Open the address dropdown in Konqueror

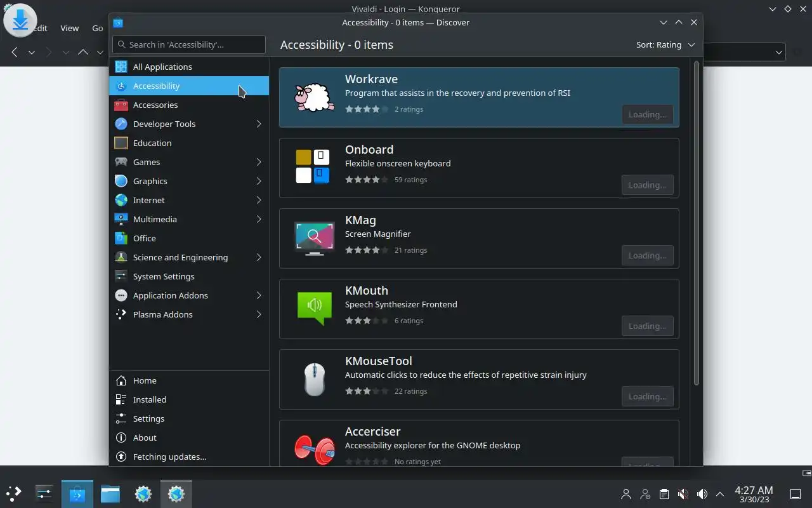779,52
